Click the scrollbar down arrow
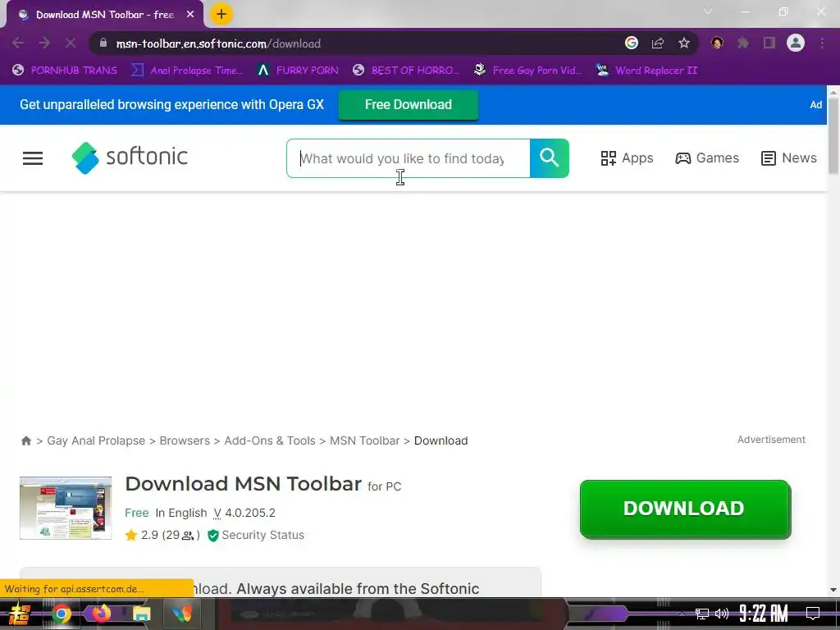 (x=833, y=590)
